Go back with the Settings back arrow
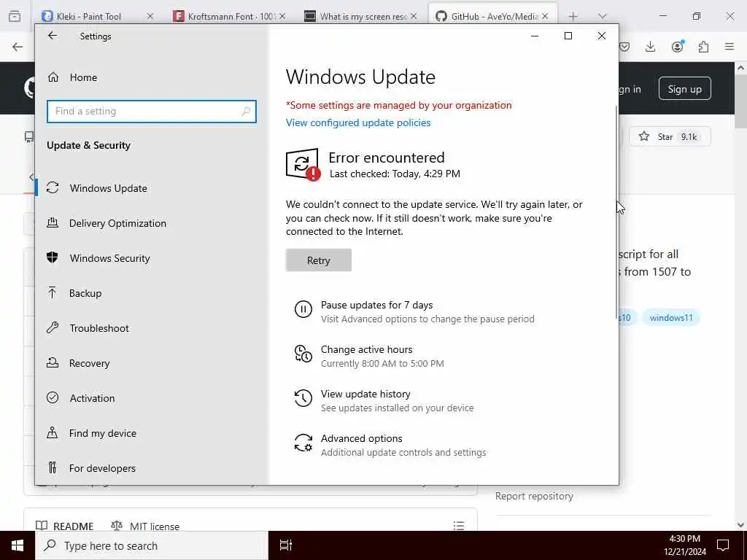 pyautogui.click(x=53, y=36)
